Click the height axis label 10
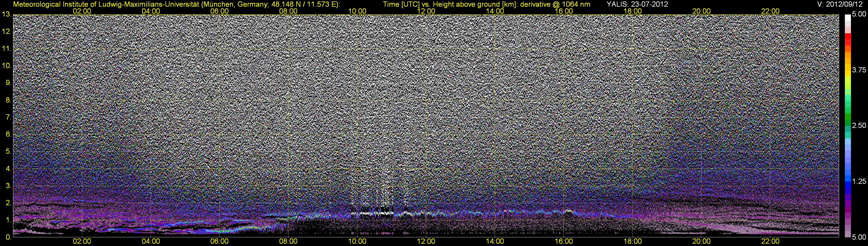Screen dimensions: 868x246 point(6,66)
